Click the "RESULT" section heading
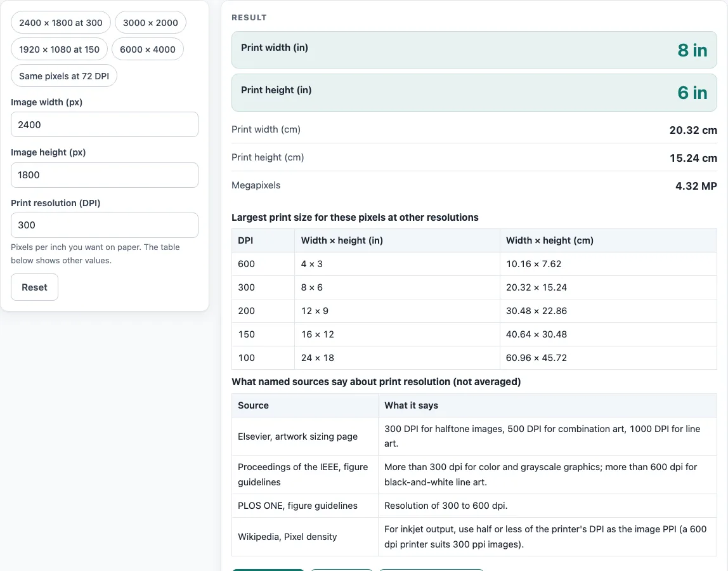Image resolution: width=728 pixels, height=571 pixels. (249, 18)
